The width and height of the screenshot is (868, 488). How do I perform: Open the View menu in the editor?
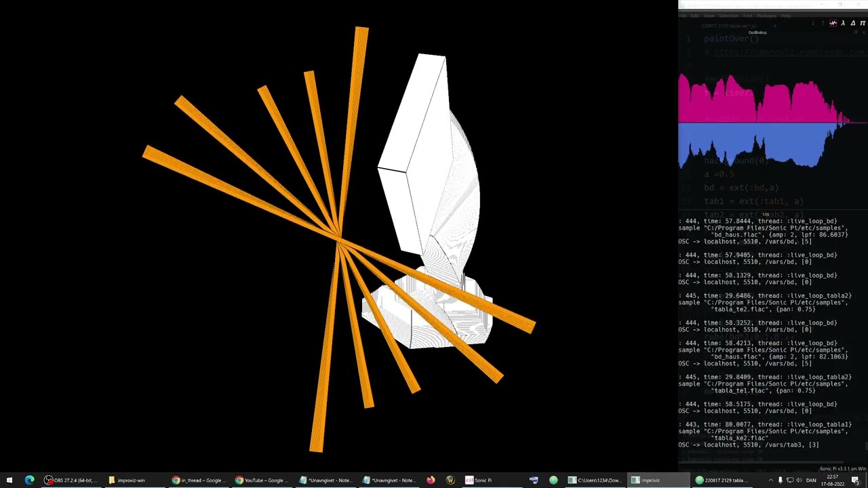pos(709,16)
